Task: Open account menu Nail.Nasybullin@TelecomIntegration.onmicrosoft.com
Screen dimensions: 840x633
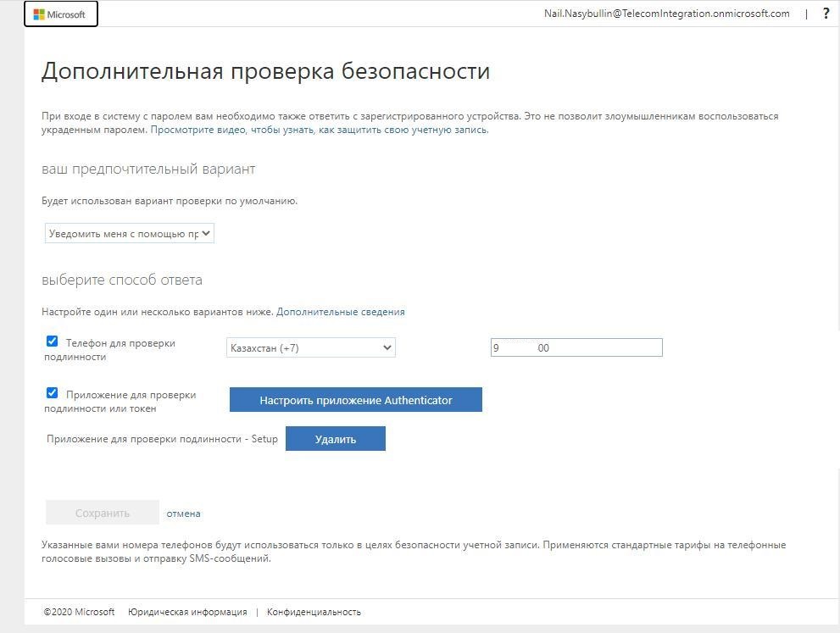Action: [666, 14]
